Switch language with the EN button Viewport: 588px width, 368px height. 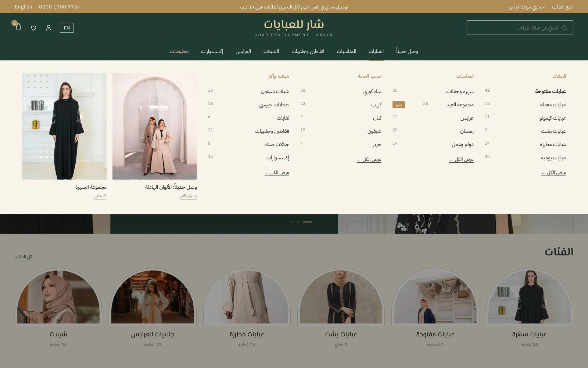pos(67,28)
